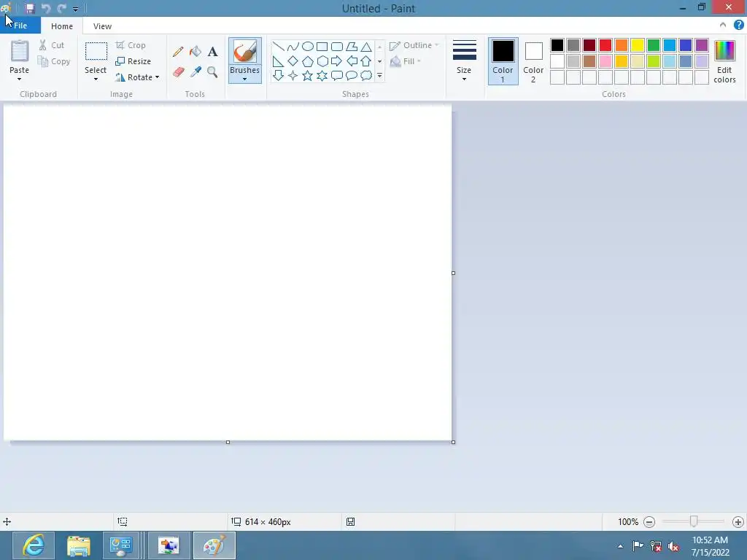Expand the Shapes gallery with bottom arrow

[x=379, y=76]
